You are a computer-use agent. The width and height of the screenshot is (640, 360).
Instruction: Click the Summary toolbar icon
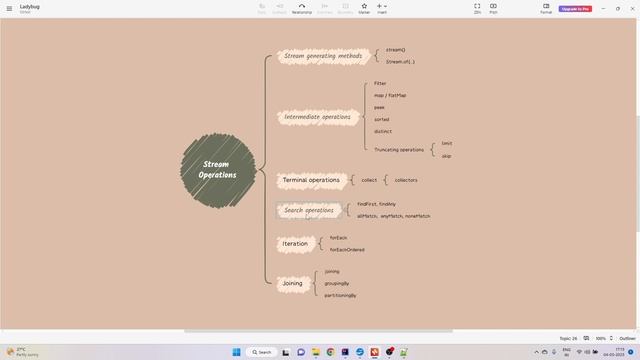(x=325, y=9)
